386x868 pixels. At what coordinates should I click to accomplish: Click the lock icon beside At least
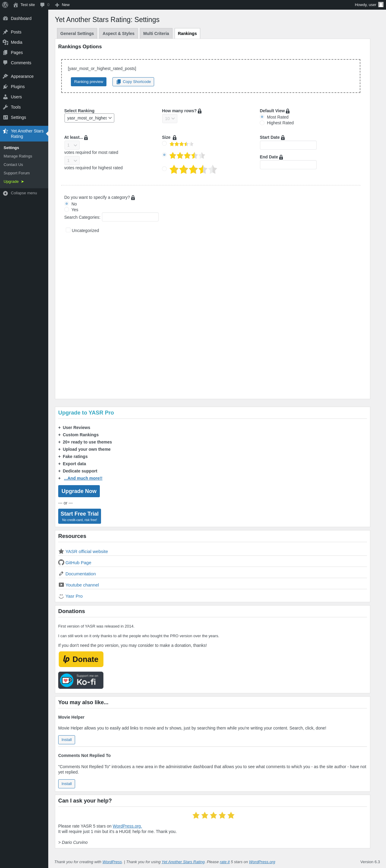(x=86, y=138)
